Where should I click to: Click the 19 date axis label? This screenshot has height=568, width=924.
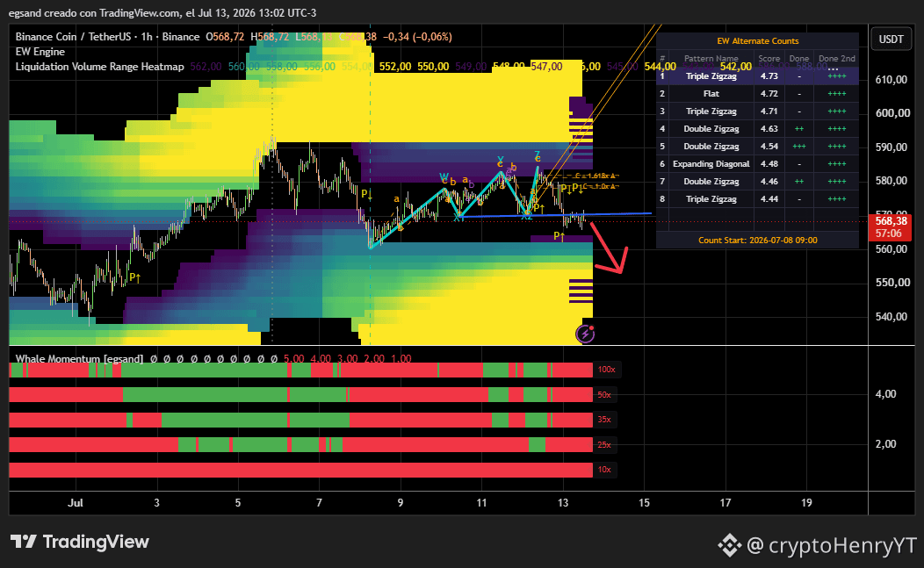(x=806, y=503)
